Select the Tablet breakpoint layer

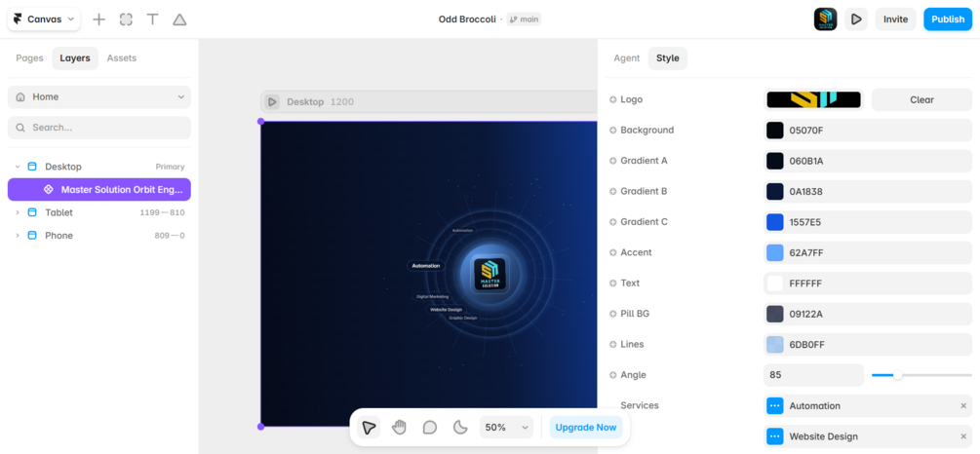point(99,212)
